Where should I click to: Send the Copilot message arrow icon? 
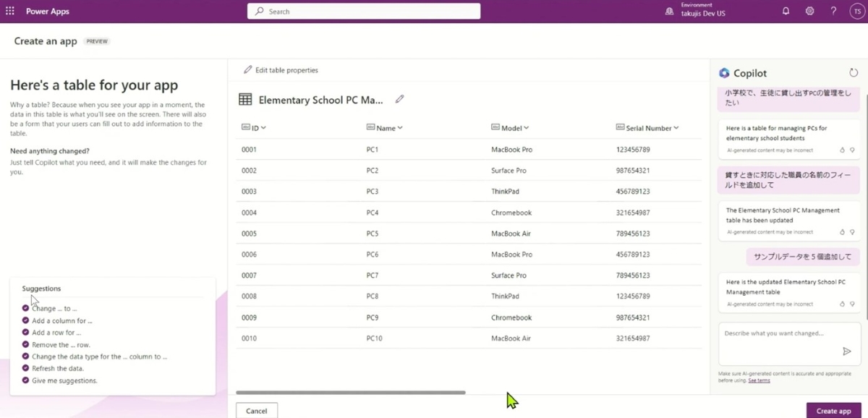tap(847, 351)
